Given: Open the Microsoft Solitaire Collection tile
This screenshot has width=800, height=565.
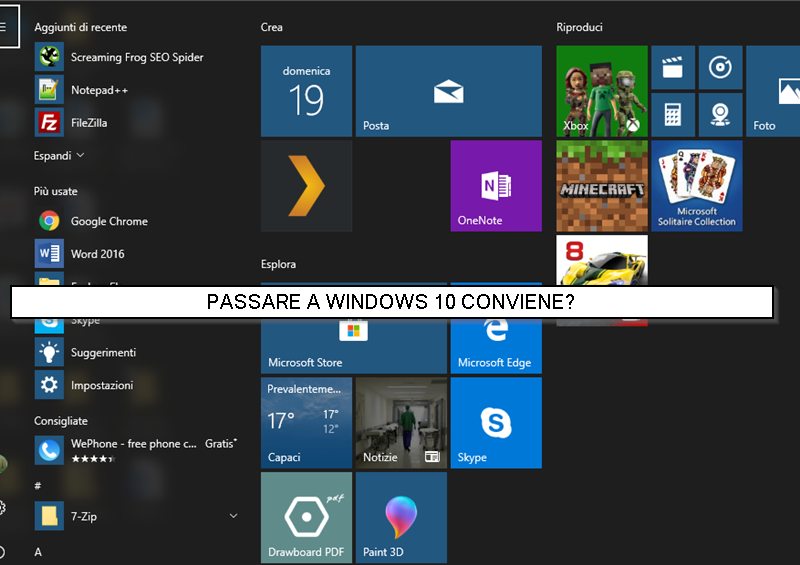Looking at the screenshot, I should pos(697,186).
